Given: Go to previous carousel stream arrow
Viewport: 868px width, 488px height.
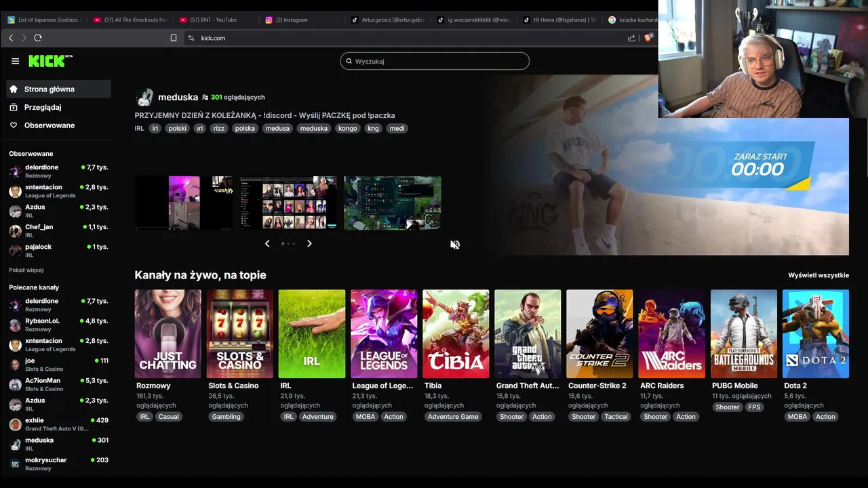Looking at the screenshot, I should (x=267, y=243).
